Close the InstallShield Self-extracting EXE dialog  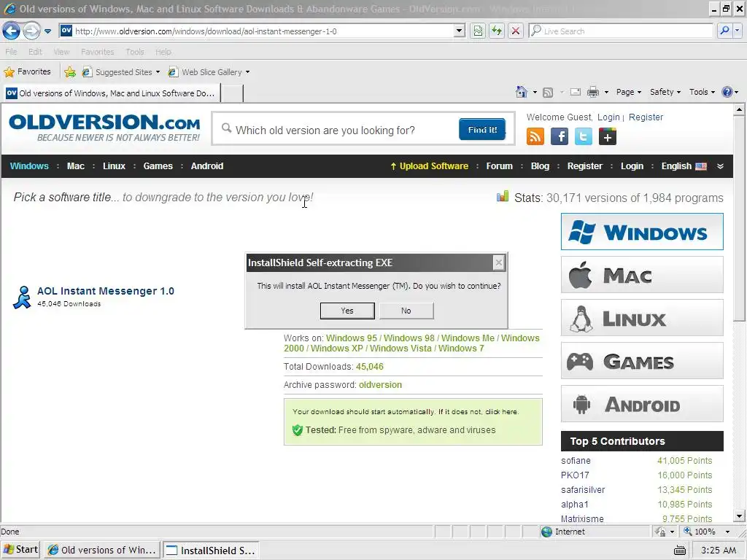click(498, 262)
